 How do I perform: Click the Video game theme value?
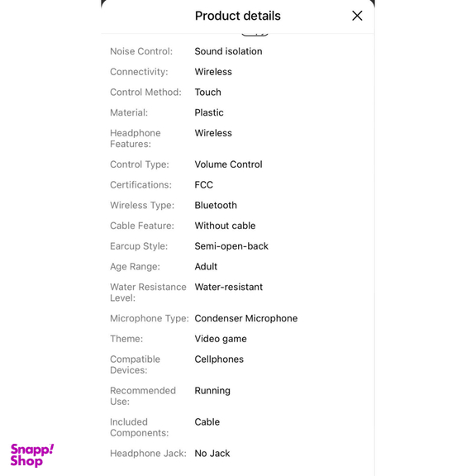point(221,339)
